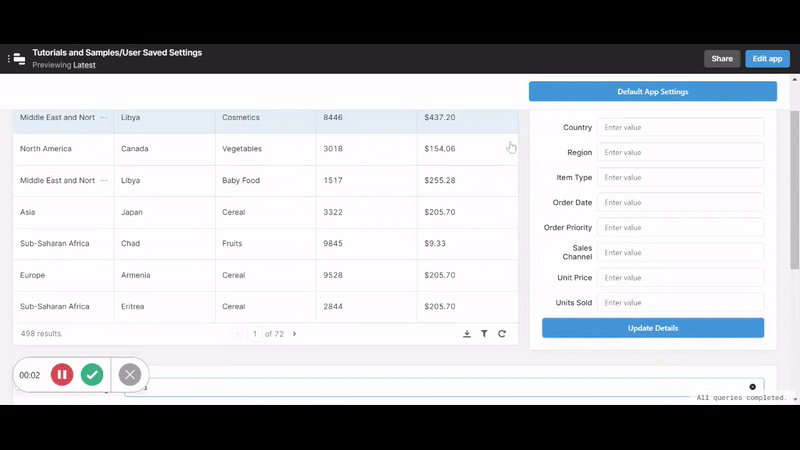The height and width of the screenshot is (450, 800).
Task: Click the Update Details button
Action: click(x=653, y=328)
